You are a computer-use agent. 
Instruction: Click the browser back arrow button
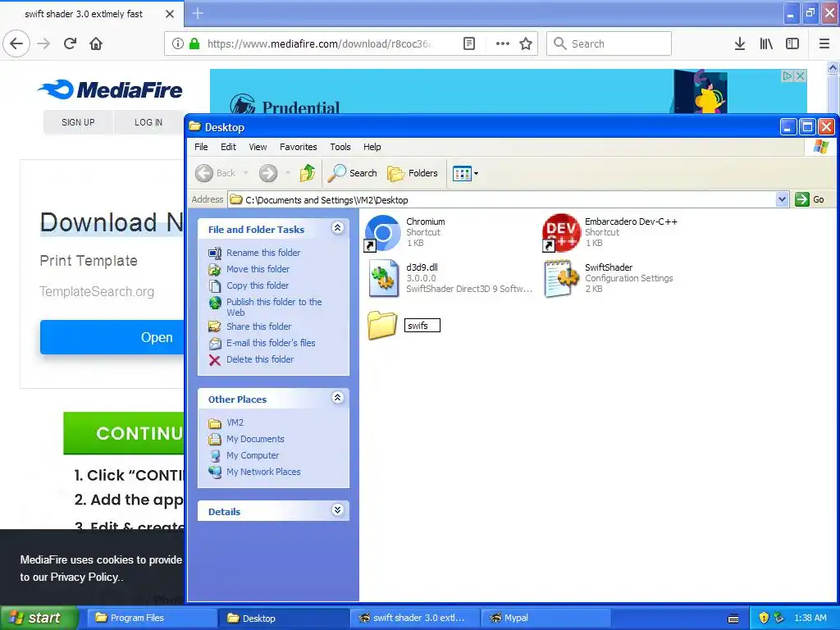click(x=16, y=43)
